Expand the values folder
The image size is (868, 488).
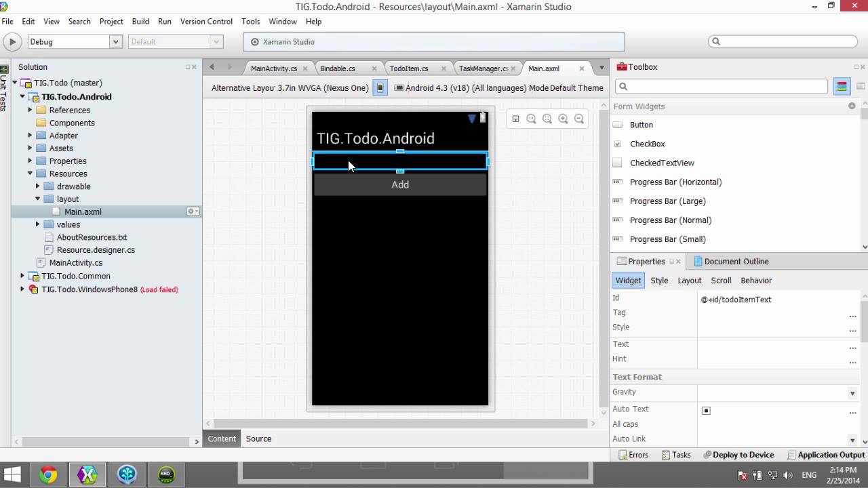click(x=38, y=224)
